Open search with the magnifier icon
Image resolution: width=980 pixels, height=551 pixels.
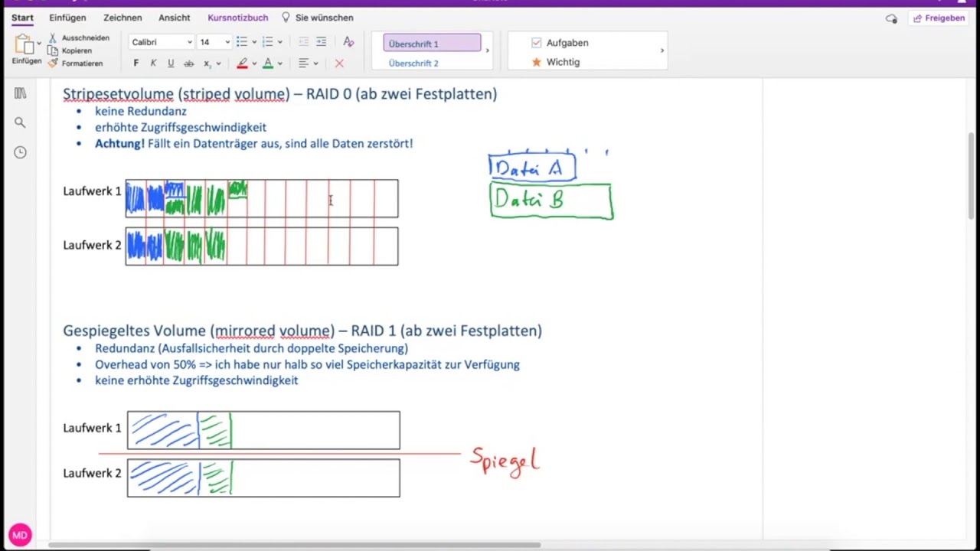[20, 122]
